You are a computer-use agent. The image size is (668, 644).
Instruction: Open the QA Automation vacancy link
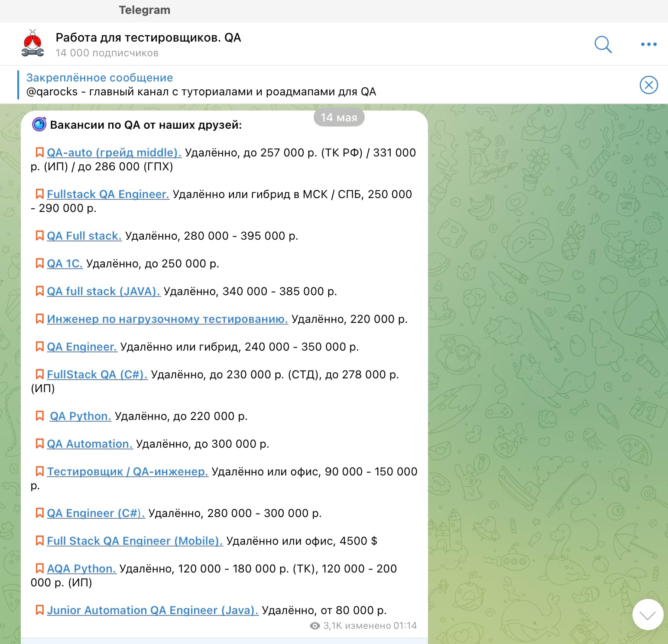[x=90, y=444]
